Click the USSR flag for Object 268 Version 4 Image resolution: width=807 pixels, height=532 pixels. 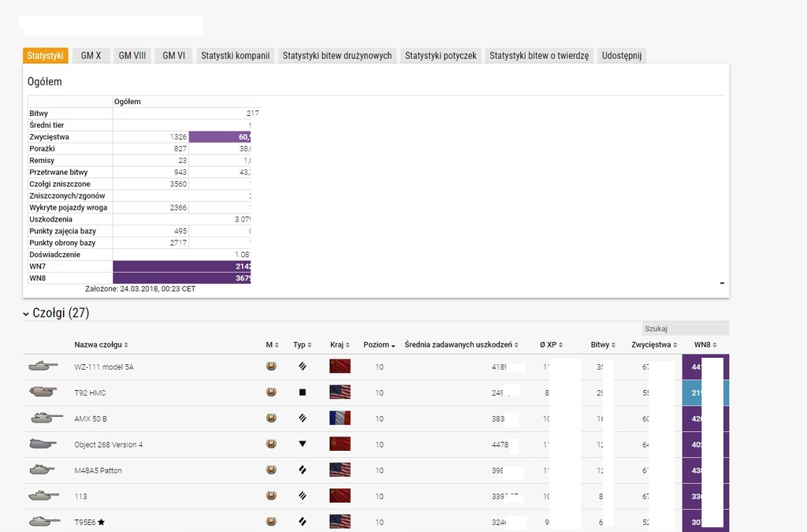tap(340, 444)
